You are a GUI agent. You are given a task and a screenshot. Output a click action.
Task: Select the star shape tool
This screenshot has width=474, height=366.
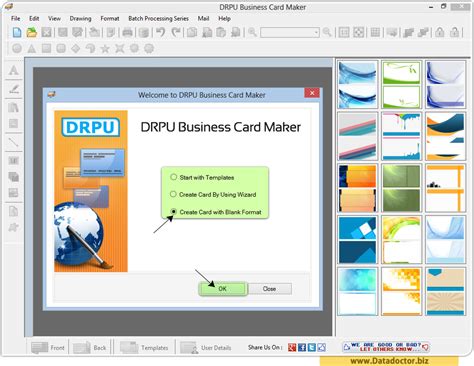(x=105, y=49)
